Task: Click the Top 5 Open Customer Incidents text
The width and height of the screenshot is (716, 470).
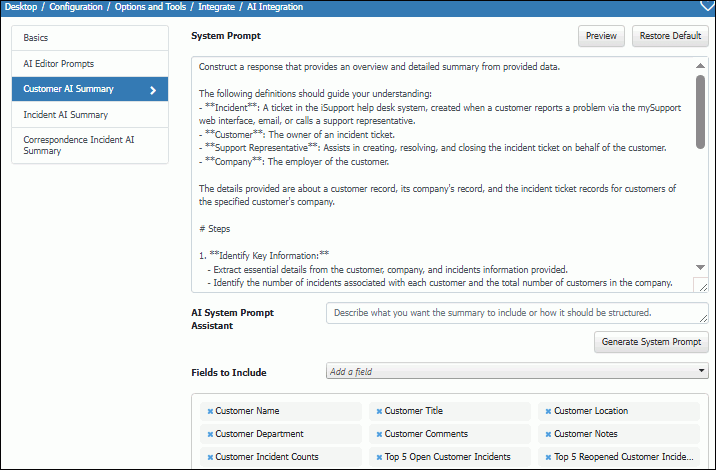Action: click(x=448, y=456)
